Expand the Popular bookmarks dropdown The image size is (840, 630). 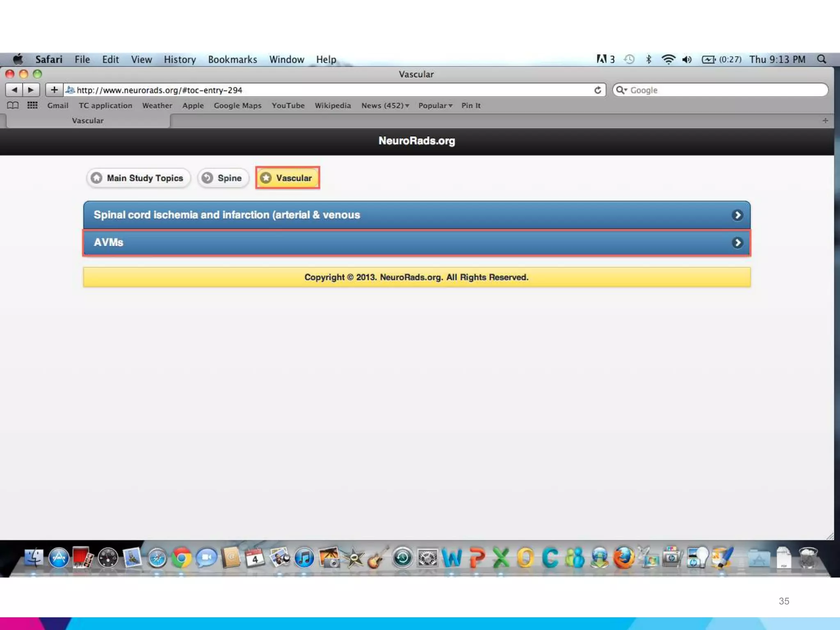coord(435,105)
